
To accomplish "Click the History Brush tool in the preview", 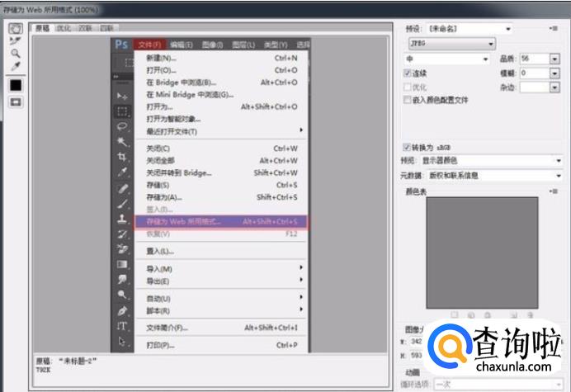I will [122, 234].
